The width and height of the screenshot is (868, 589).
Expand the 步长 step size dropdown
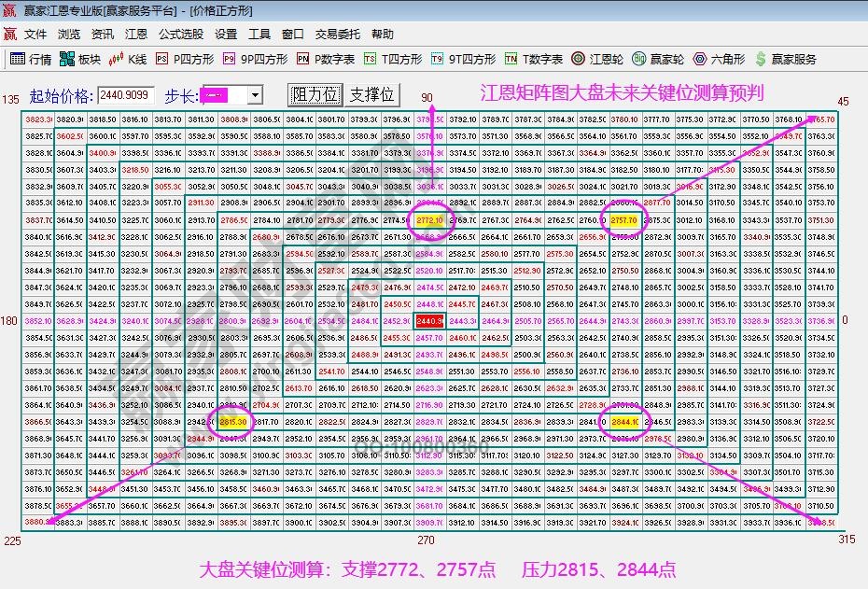tap(254, 94)
